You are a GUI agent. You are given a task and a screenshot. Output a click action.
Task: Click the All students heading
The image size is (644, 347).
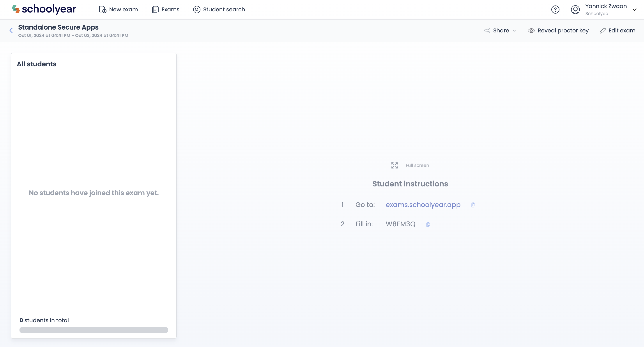37,64
